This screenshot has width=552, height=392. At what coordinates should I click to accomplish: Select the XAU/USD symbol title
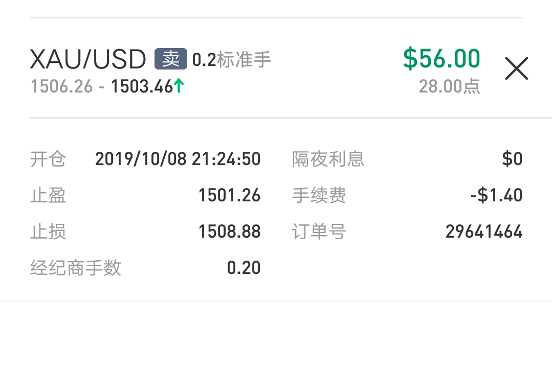87,59
